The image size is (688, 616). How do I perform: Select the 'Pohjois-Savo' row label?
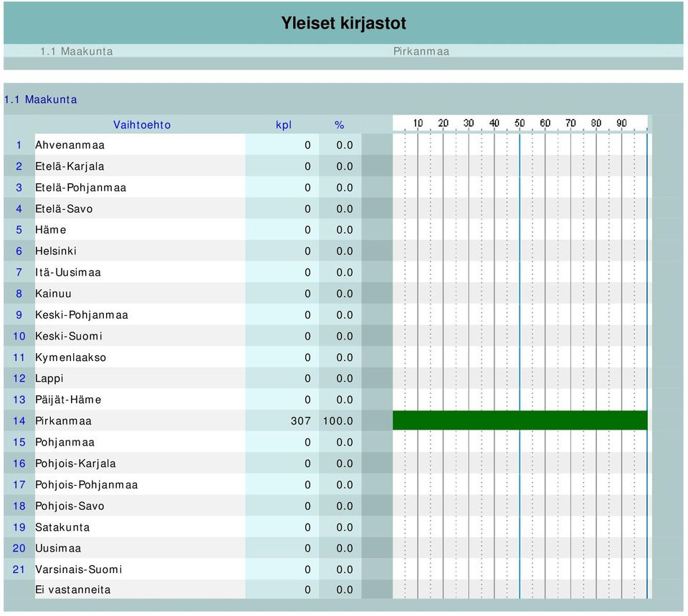tap(70, 506)
